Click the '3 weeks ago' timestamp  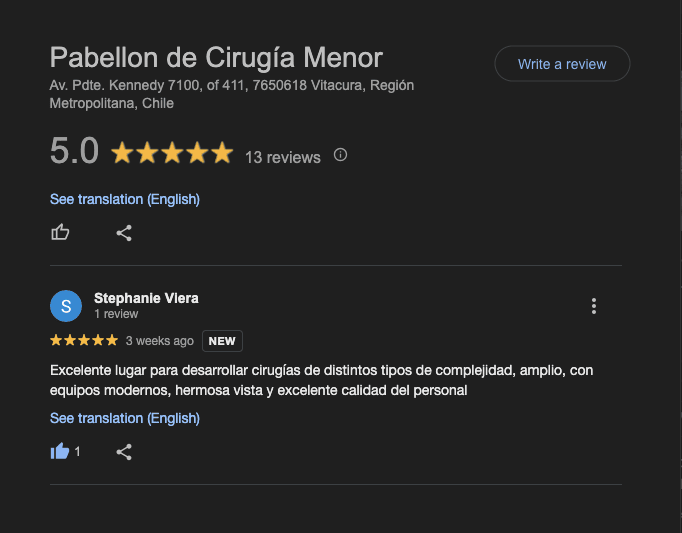(160, 341)
